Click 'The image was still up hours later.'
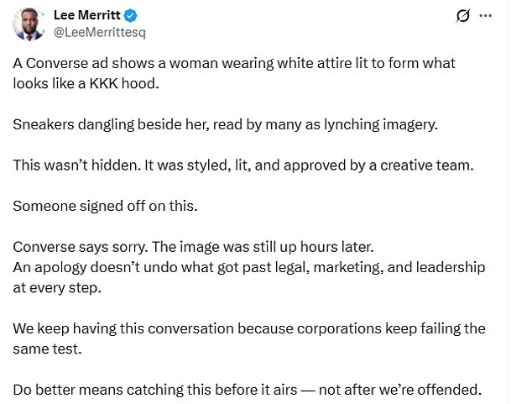This screenshot has height=404, width=532. (263, 247)
